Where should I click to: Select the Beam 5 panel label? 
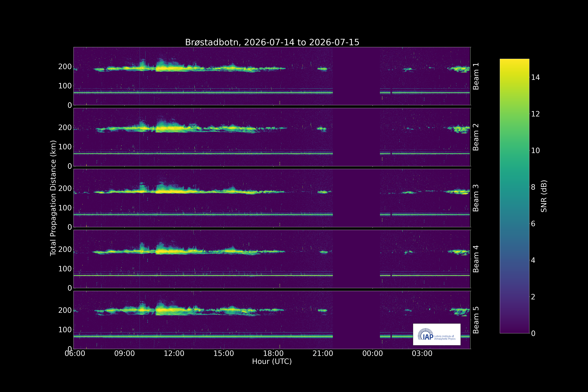476,320
